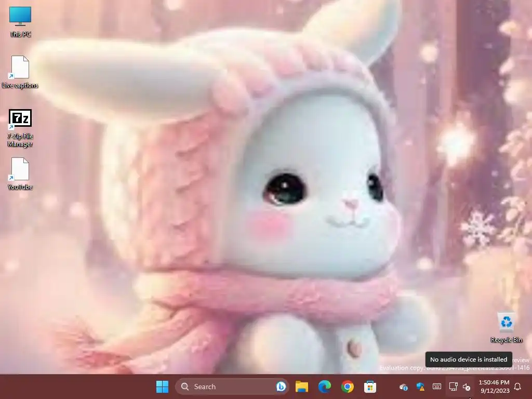The image size is (532, 399).
Task: Select the Recycle Bin icon
Action: click(x=506, y=328)
